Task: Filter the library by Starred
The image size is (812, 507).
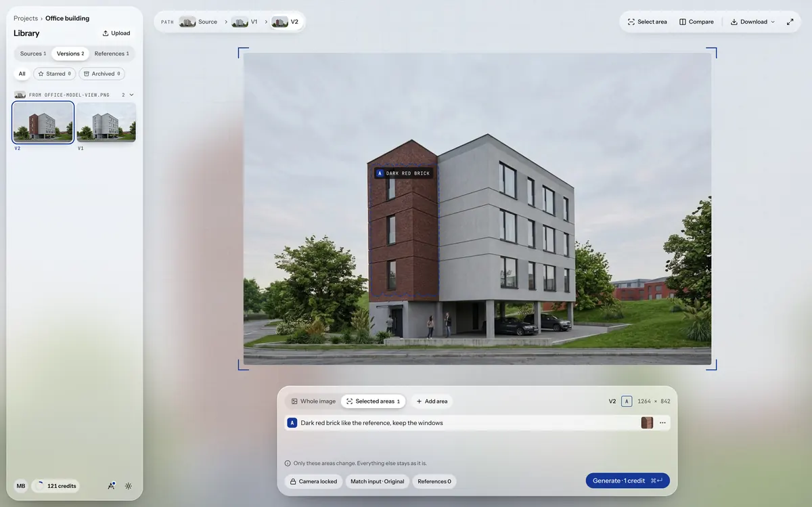Action: (54, 74)
